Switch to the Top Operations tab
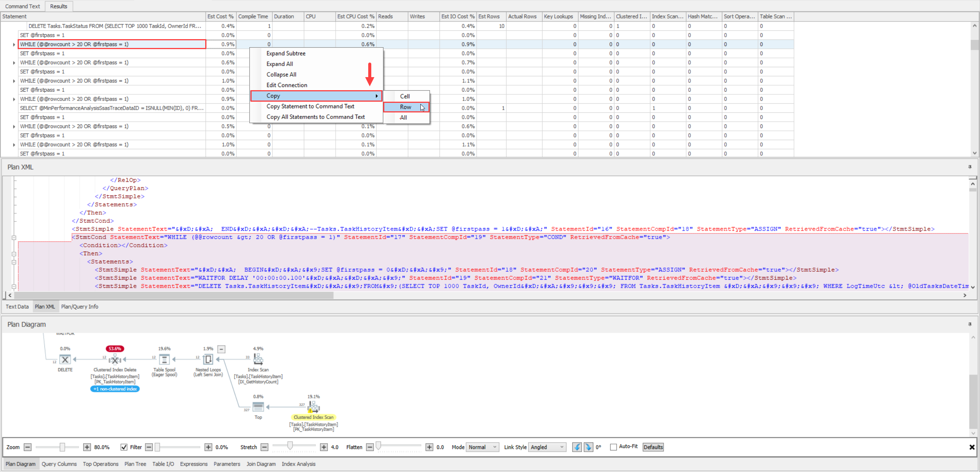 coord(100,464)
